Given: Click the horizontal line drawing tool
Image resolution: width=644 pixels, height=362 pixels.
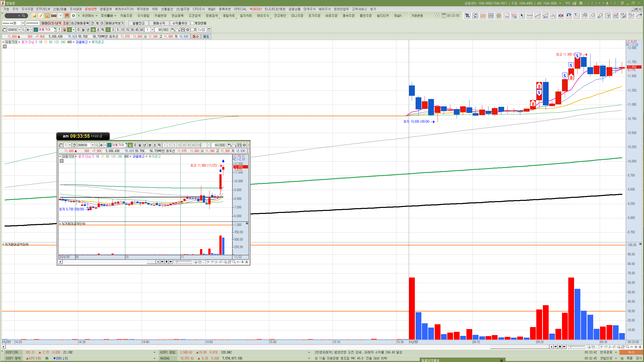Looking at the screenshot, I should tap(530, 16).
